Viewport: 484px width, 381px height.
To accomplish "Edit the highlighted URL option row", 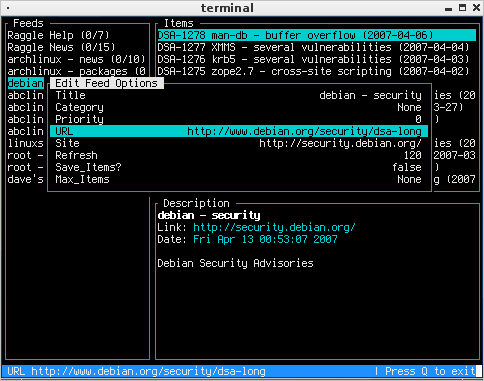I will (239, 131).
